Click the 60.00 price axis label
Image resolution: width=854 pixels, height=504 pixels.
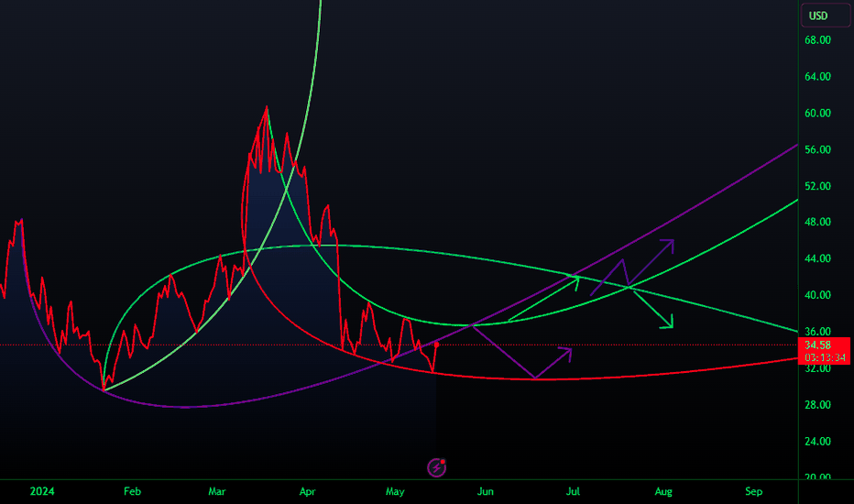point(817,114)
